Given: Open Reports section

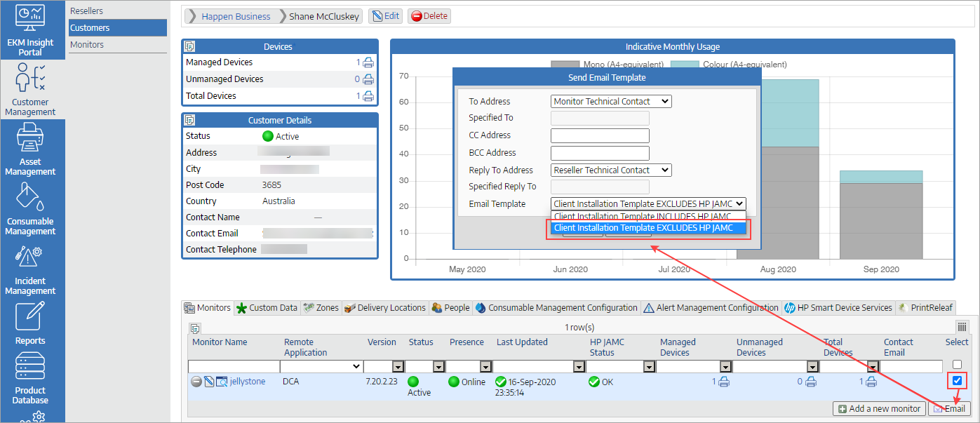Looking at the screenshot, I should coord(30,323).
